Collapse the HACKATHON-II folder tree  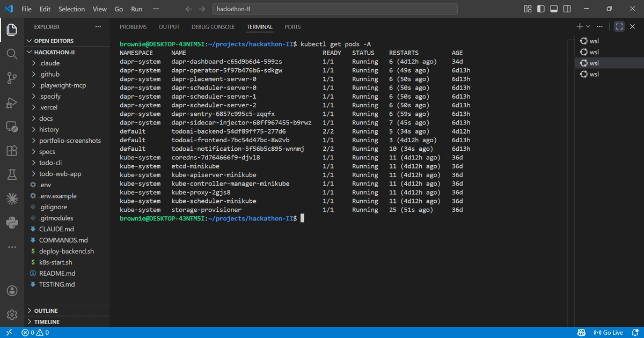coord(30,52)
